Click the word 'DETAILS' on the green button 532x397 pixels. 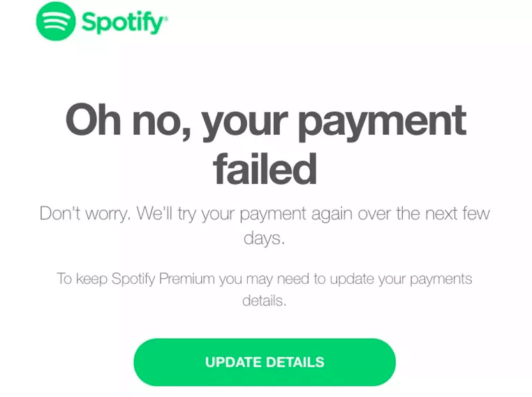(295, 362)
